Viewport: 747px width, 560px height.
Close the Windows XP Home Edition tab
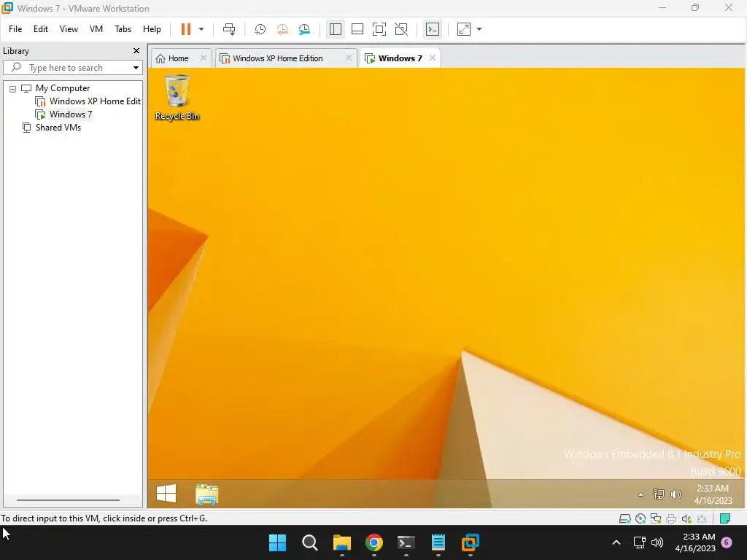coord(348,58)
